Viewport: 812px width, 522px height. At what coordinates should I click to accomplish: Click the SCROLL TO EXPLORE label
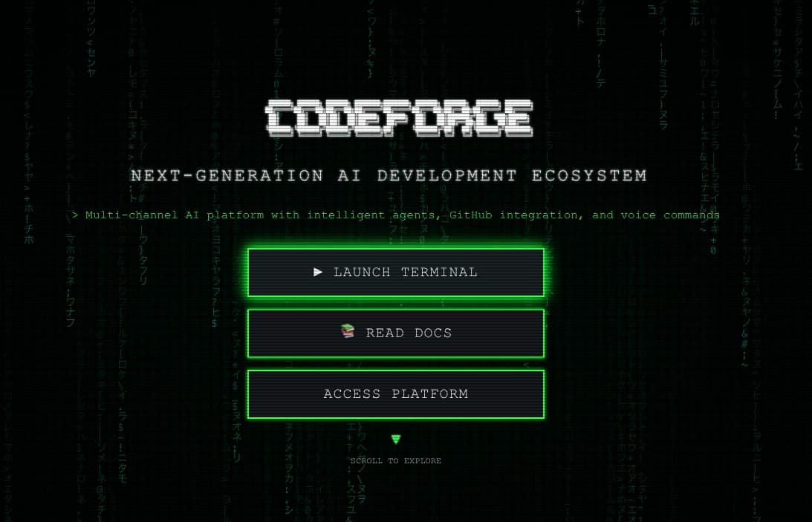pos(396,460)
